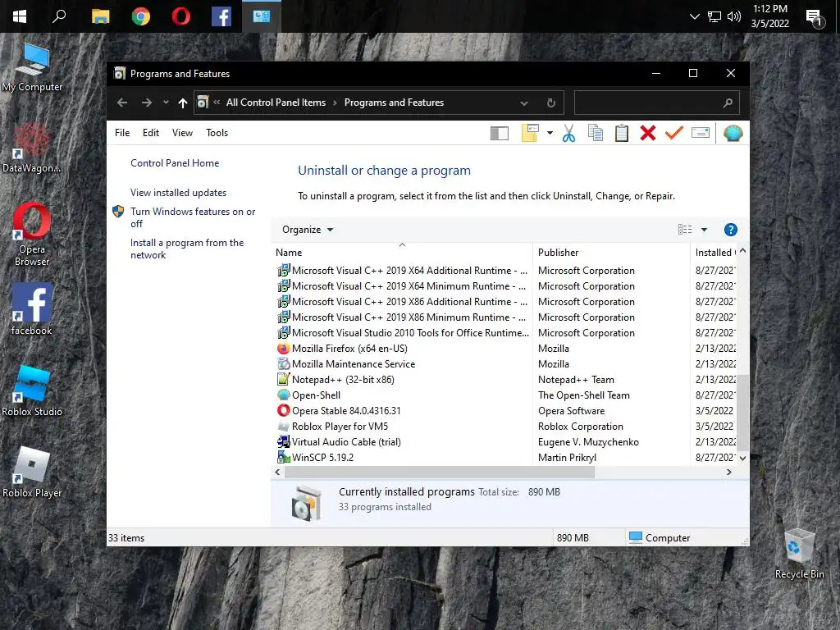840x630 pixels.
Task: Open recent locations dropdown arrow
Action: point(166,103)
